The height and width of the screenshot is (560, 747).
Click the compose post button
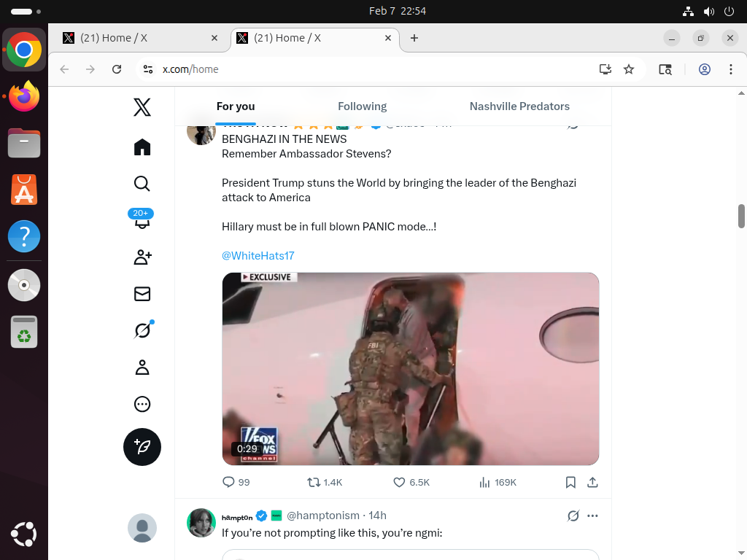click(142, 447)
